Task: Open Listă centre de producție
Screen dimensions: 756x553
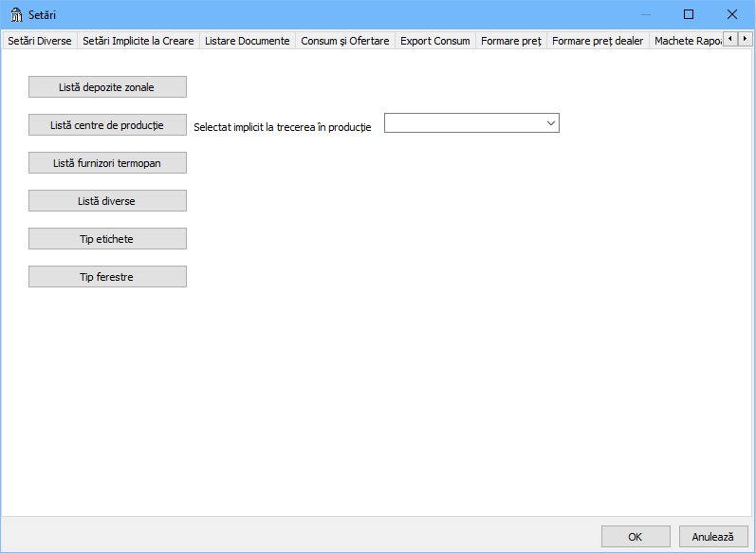Action: (x=107, y=125)
